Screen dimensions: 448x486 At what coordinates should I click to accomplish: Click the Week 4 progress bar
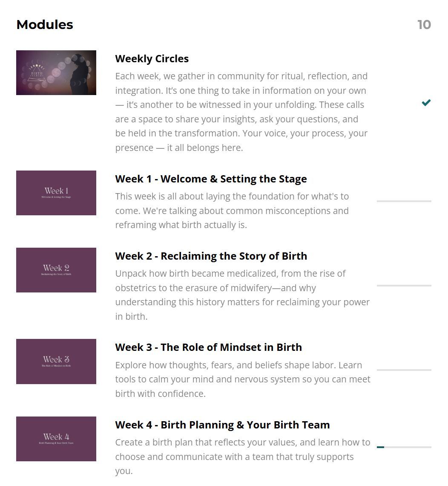[x=404, y=447]
